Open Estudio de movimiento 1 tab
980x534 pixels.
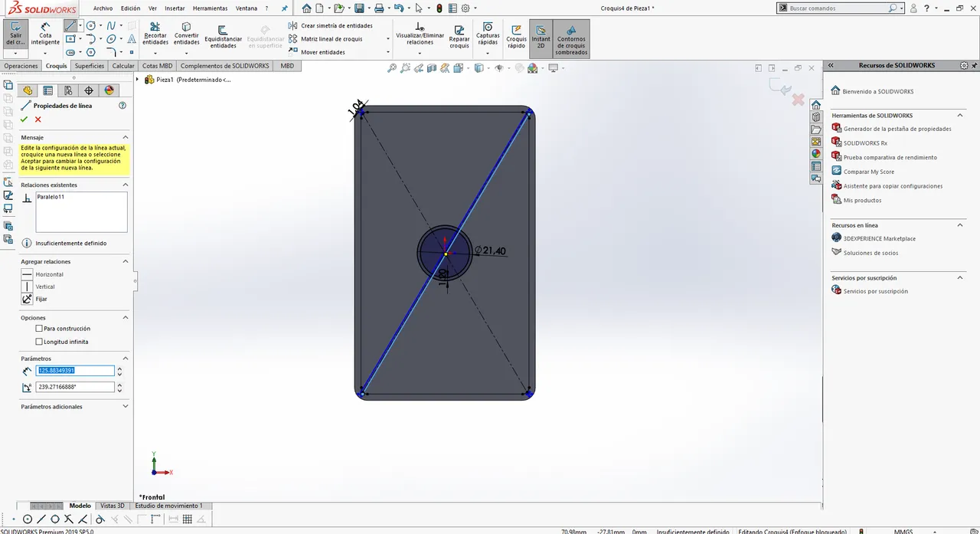pyautogui.click(x=169, y=506)
